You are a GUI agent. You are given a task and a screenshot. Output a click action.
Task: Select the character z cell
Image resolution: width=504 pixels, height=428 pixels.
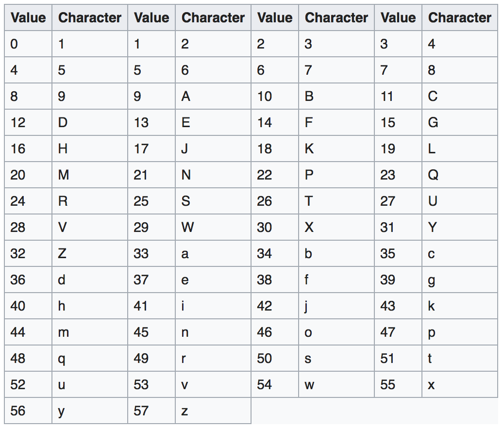213,411
